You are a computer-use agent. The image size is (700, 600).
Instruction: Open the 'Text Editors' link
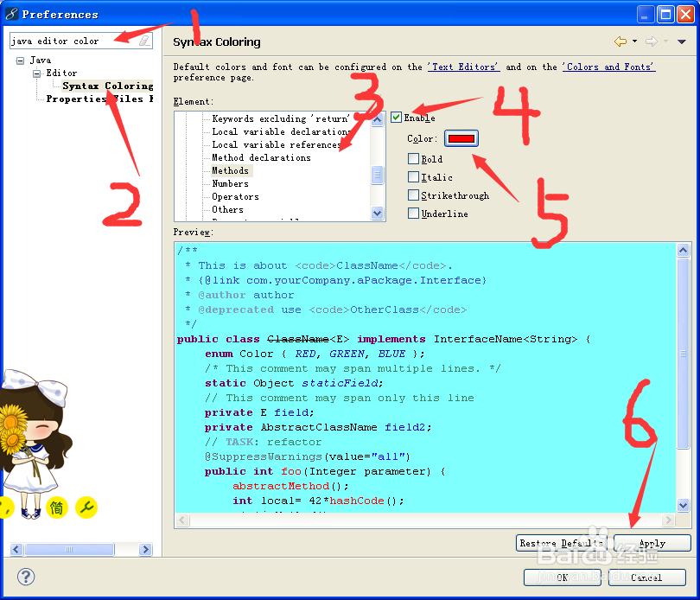click(463, 67)
